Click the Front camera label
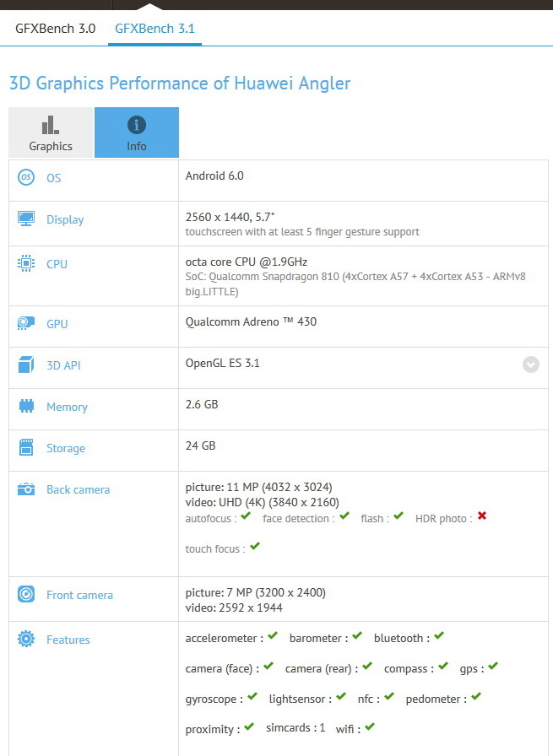553x756 pixels. pyautogui.click(x=79, y=595)
